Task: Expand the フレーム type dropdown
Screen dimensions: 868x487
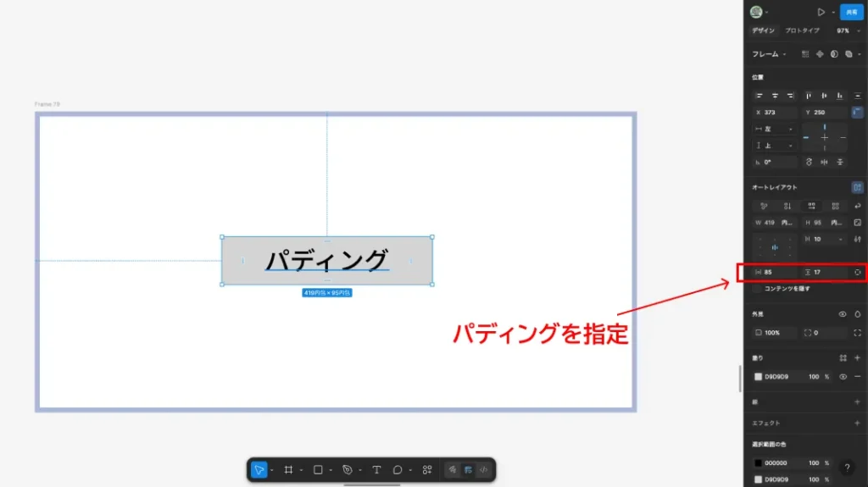Action: coord(770,54)
